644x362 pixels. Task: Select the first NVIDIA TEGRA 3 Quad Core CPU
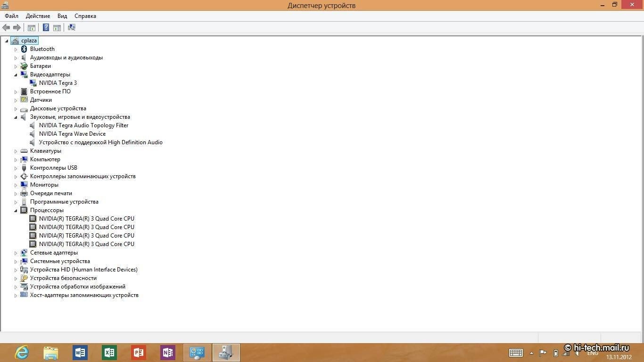coord(86,219)
